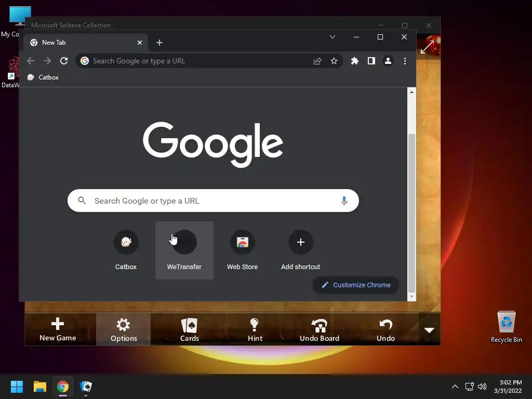This screenshot has height=399, width=532.
Task: Collapse the Solitaire toolbar with the down arrow
Action: point(430,330)
